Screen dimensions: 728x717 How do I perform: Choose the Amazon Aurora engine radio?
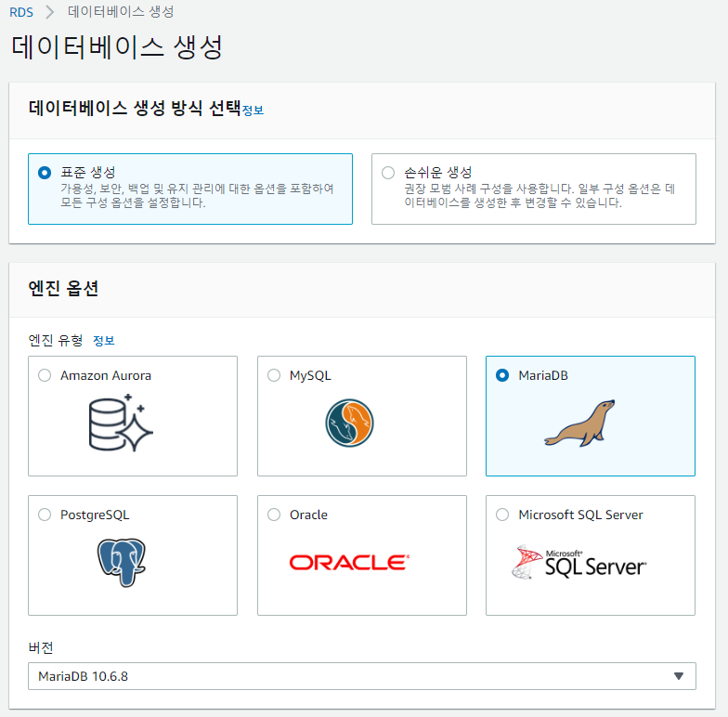(45, 375)
